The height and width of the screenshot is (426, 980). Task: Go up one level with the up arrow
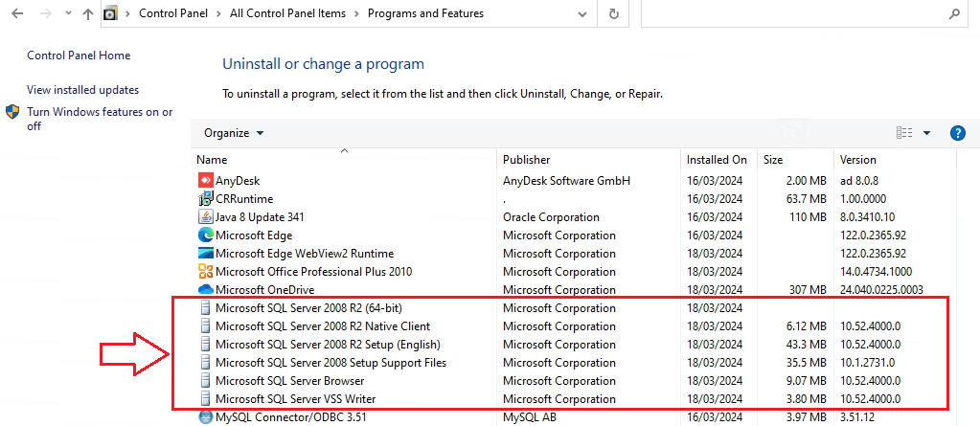87,13
